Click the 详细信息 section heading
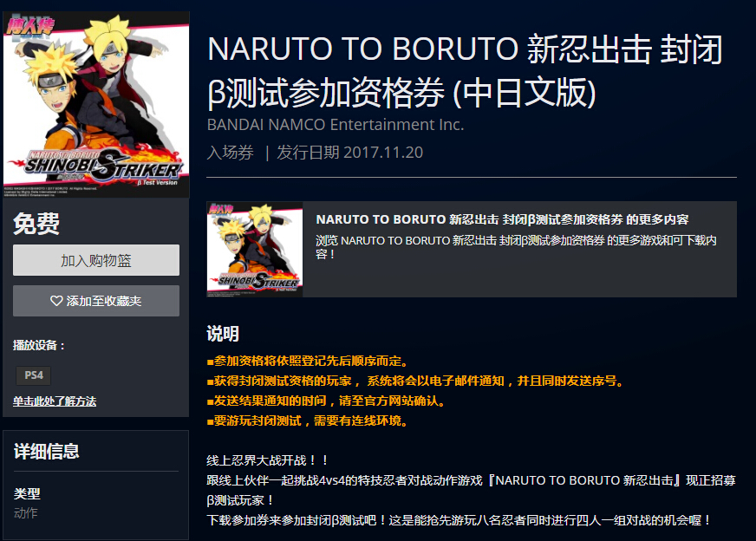This screenshot has height=541, width=756. tap(46, 452)
